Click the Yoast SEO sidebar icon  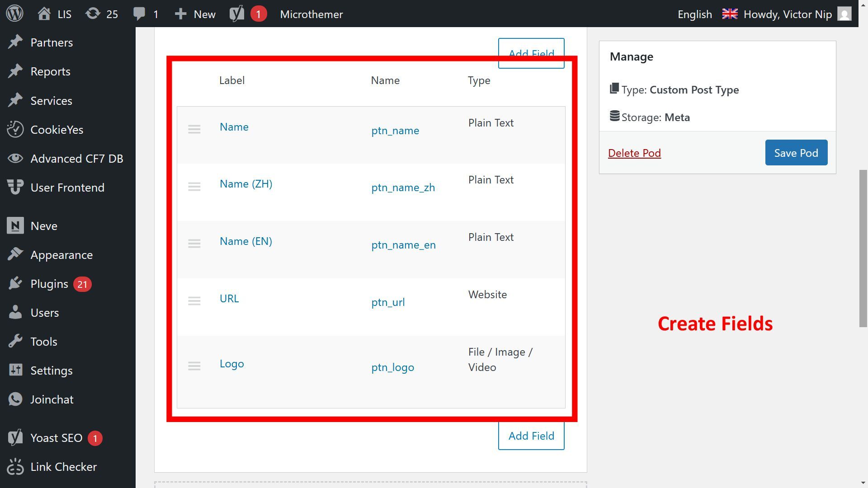(x=15, y=437)
